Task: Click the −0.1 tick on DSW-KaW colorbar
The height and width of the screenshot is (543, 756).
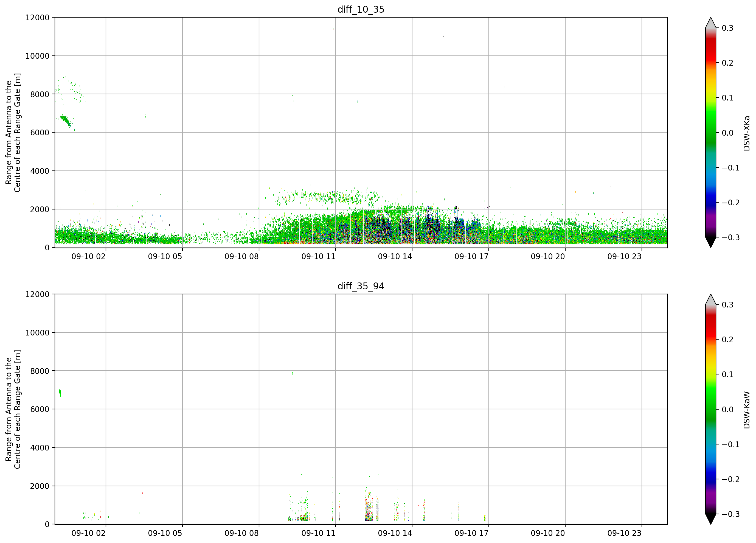Action: pyautogui.click(x=731, y=445)
